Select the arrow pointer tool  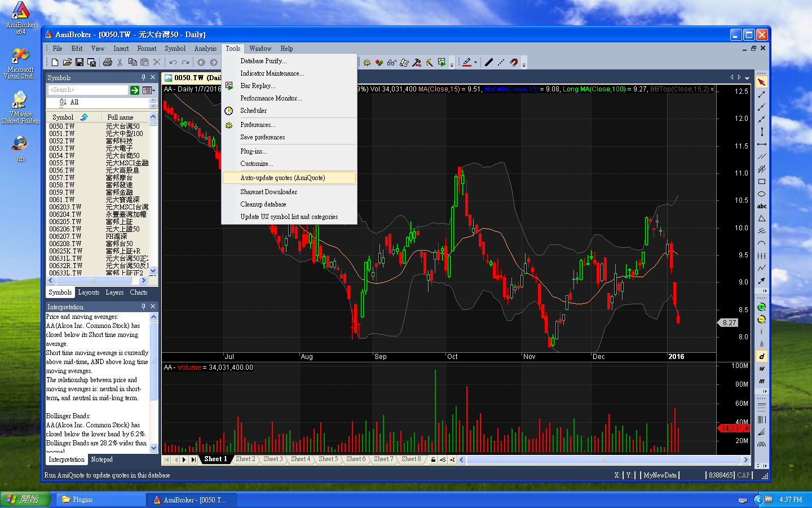click(762, 82)
